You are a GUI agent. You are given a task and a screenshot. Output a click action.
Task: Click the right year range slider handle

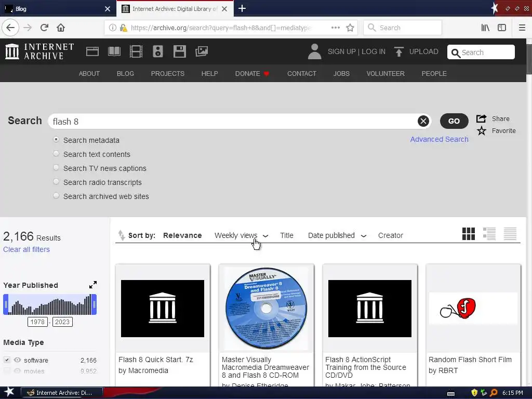[95, 304]
